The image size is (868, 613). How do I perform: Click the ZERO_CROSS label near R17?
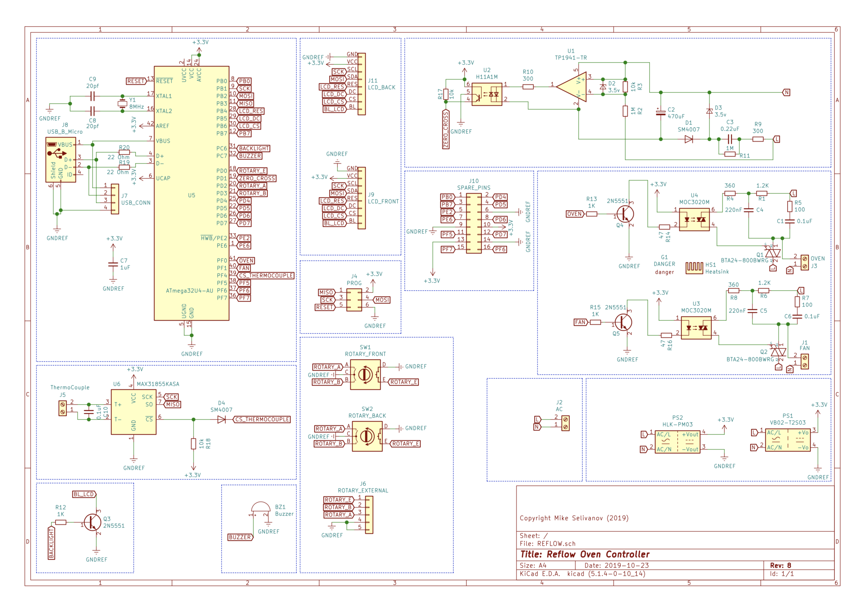[x=446, y=130]
